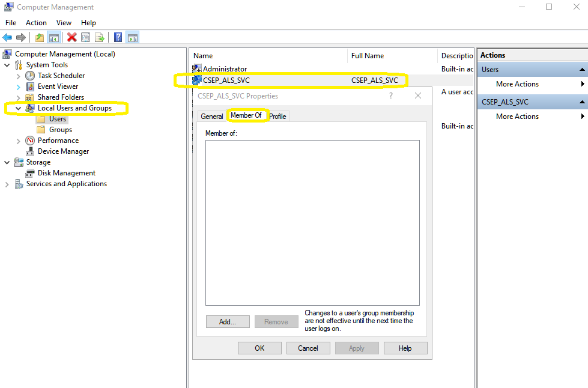The height and width of the screenshot is (388, 588).
Task: Switch to the Profile tab
Action: [277, 116]
